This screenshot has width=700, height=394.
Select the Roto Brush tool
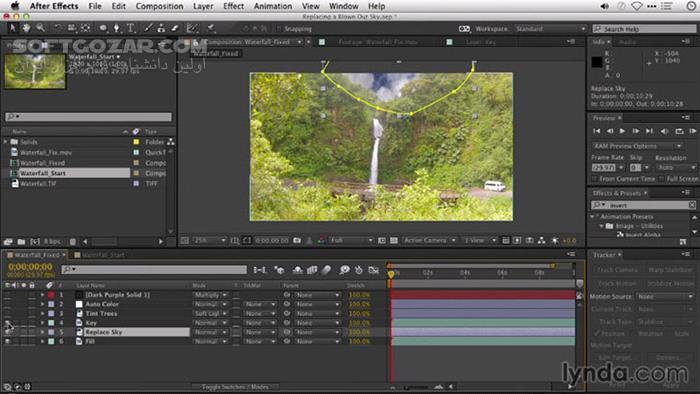pyautogui.click(x=192, y=28)
